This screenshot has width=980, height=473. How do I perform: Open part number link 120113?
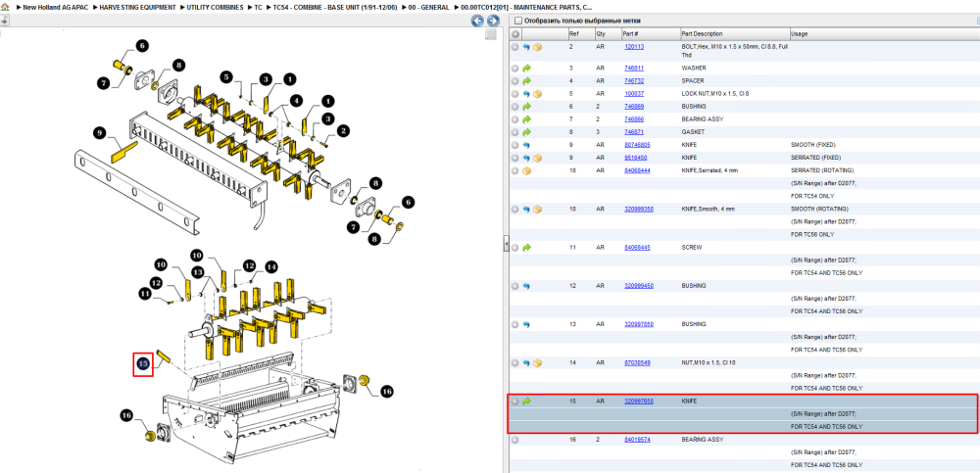click(634, 47)
